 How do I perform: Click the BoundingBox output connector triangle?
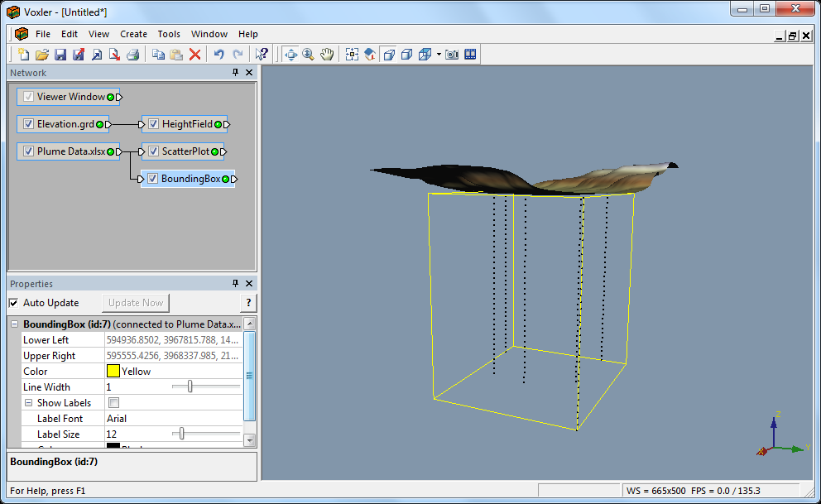point(234,179)
